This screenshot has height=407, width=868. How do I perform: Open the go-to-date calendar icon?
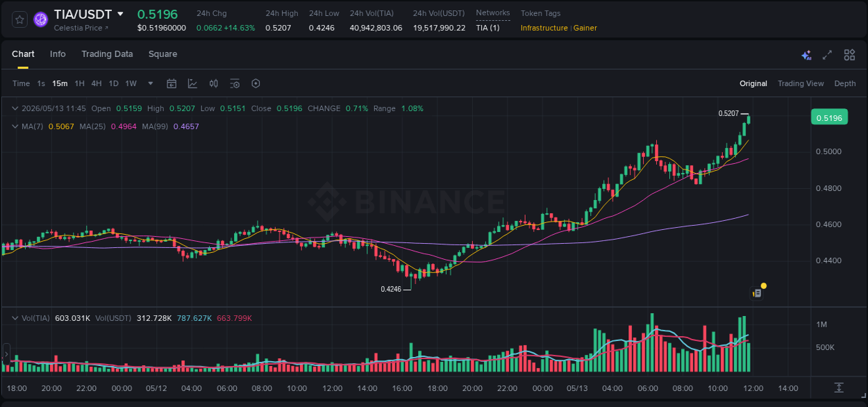tap(172, 83)
